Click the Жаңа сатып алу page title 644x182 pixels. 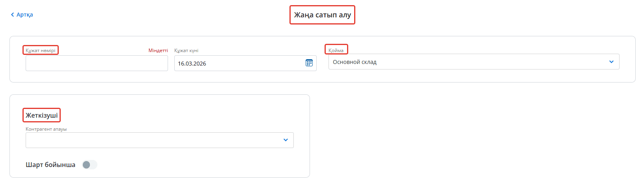click(x=322, y=15)
